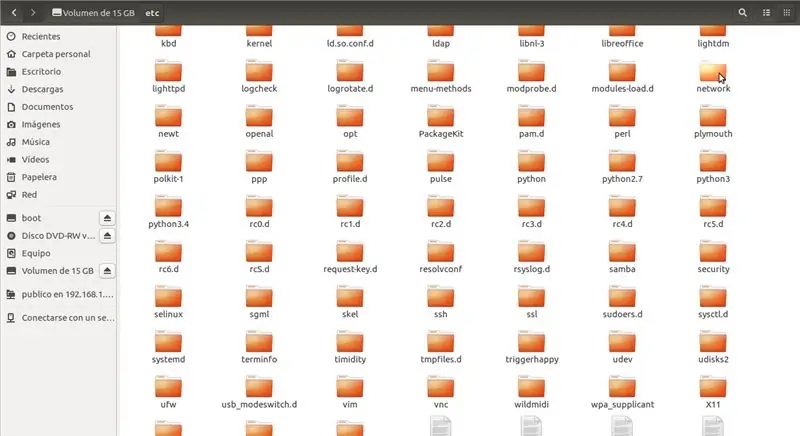The image size is (800, 436).
Task: Click the wildmidi folder name
Action: point(531,405)
